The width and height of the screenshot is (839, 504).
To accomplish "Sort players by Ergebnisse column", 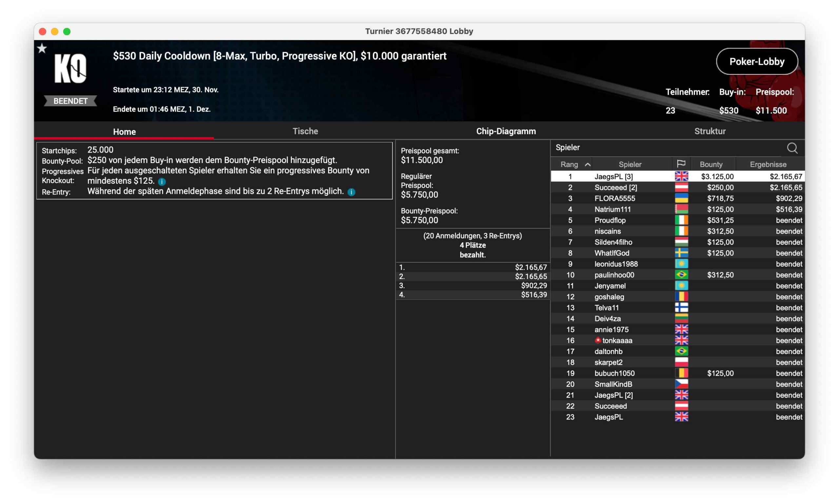I will click(768, 164).
